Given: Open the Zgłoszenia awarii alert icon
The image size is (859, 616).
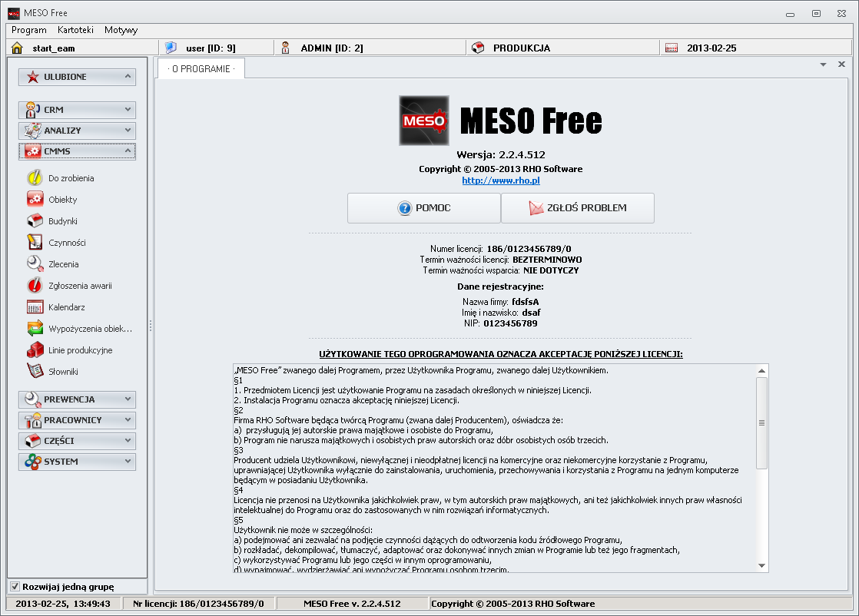Looking at the screenshot, I should (35, 285).
